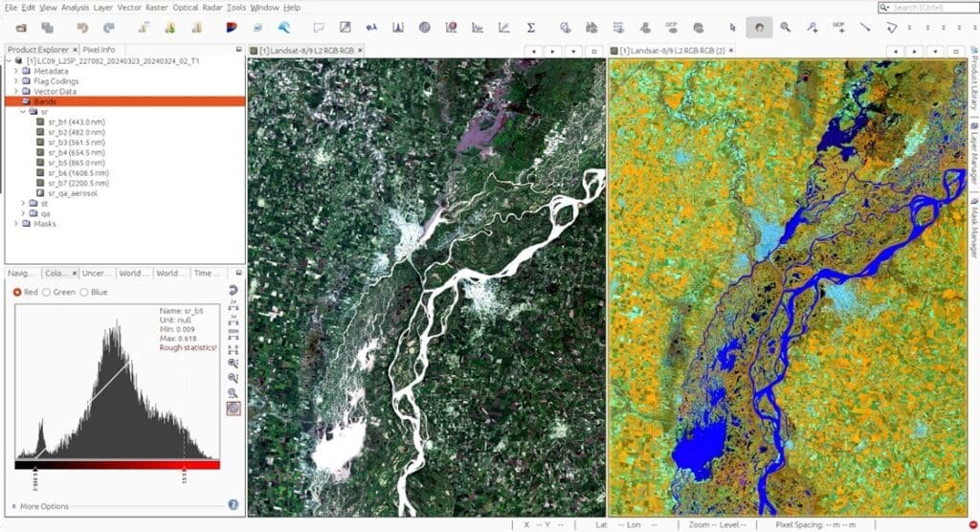Viewport: 980px width, 532px height.
Task: Click the reset-to-defaults icon beside histogram
Action: click(x=233, y=289)
